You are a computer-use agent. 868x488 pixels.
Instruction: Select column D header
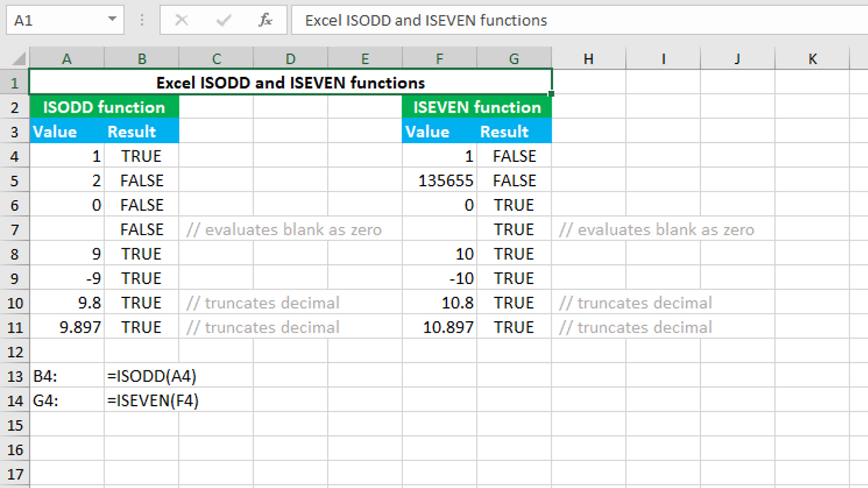click(x=291, y=59)
